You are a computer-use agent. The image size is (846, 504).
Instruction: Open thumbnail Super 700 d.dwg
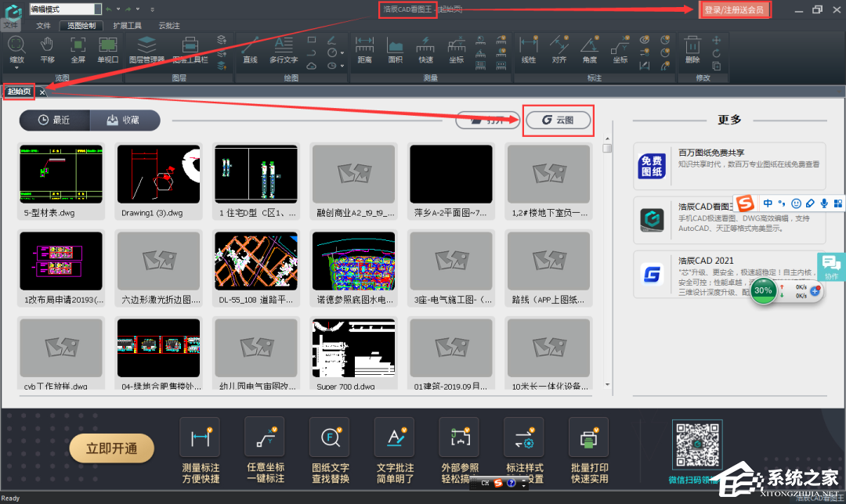pos(354,348)
